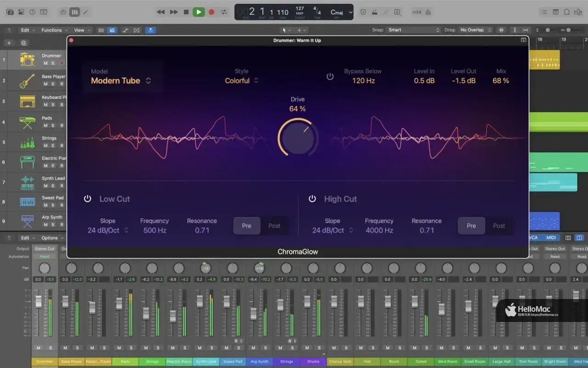Click the Drummer track drum kit icon
Viewport: 588px width, 368px height.
coord(28,59)
